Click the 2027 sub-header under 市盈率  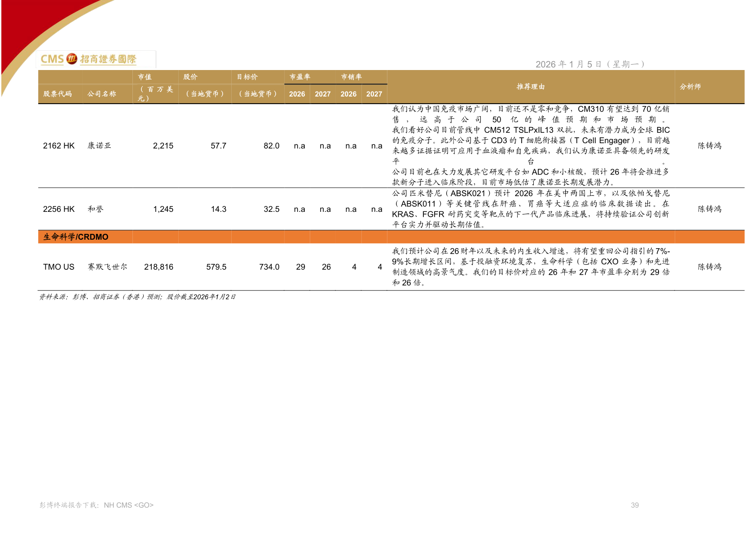[323, 94]
